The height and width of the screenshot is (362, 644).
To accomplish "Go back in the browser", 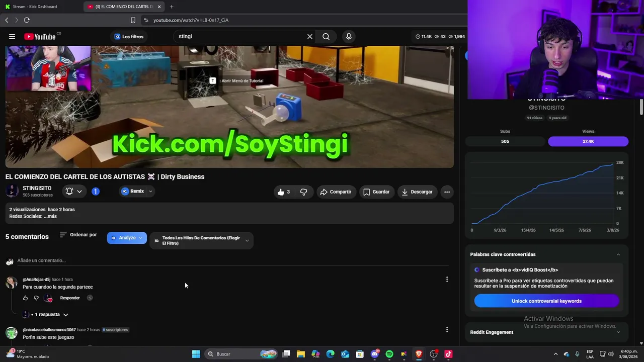I will [7, 20].
